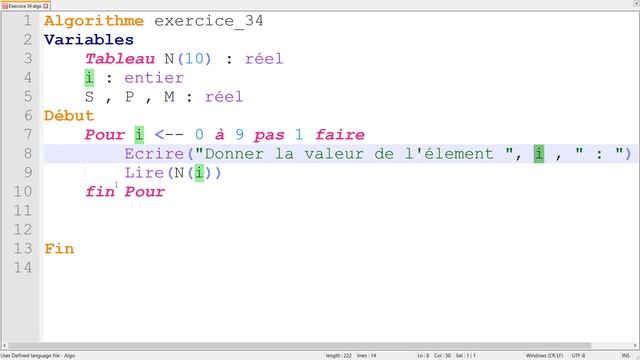Image resolution: width=640 pixels, height=360 pixels.
Task: Click the length : 222 status entry
Action: click(x=338, y=356)
